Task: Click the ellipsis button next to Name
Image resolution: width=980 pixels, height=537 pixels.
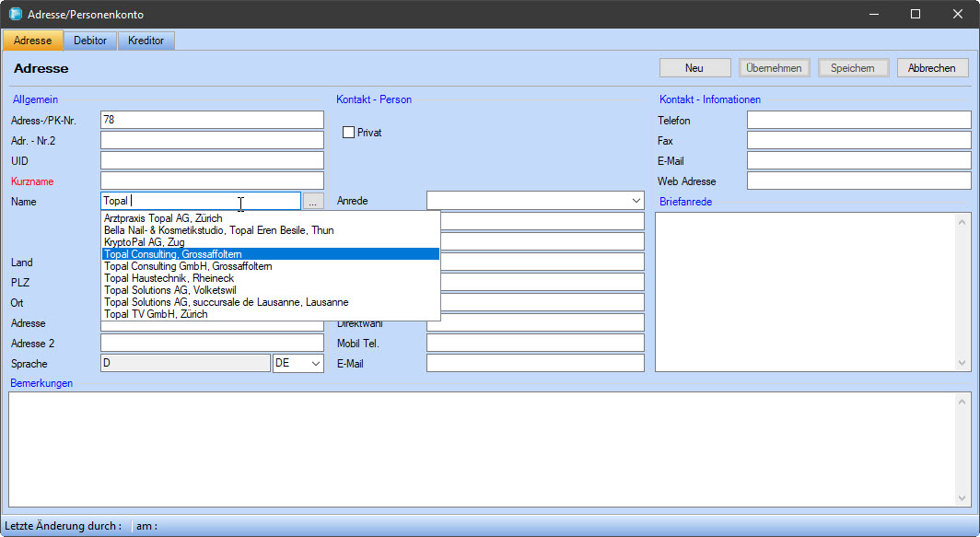Action: (313, 201)
